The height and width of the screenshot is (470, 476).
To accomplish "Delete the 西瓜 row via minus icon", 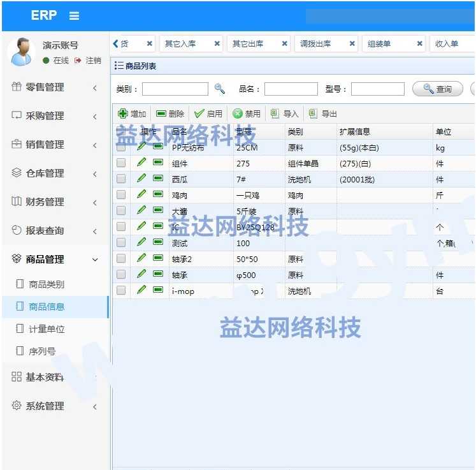I will pos(158,178).
